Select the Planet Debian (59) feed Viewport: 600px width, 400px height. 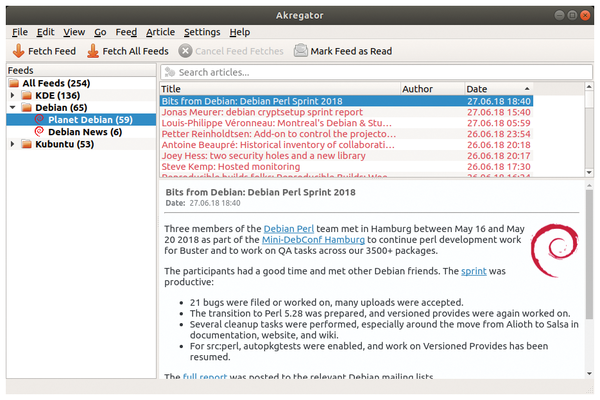click(x=90, y=120)
